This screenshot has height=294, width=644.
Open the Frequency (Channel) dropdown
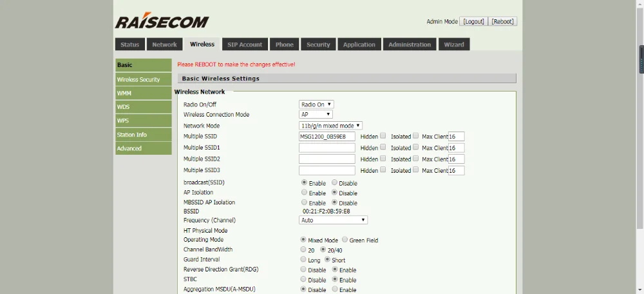333,220
